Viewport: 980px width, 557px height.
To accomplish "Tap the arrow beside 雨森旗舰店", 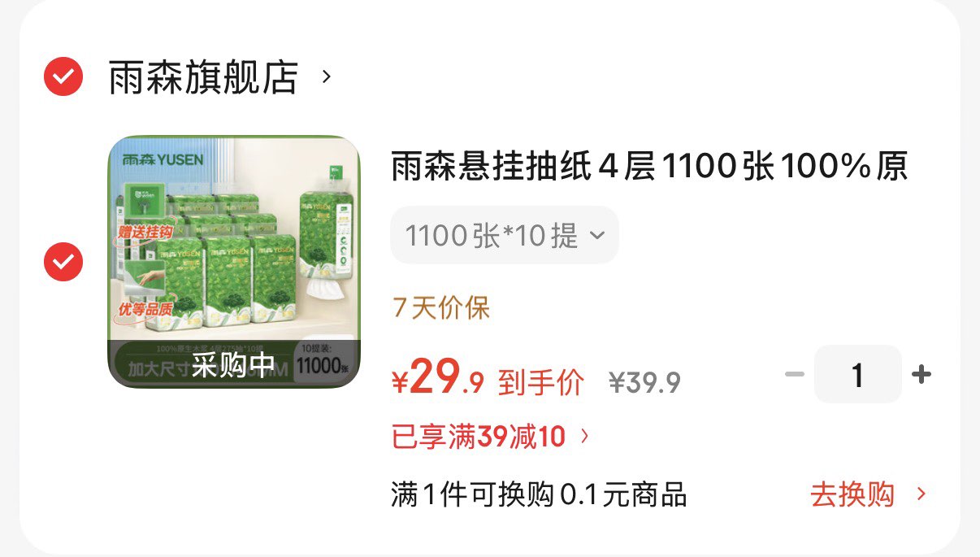I will [327, 77].
